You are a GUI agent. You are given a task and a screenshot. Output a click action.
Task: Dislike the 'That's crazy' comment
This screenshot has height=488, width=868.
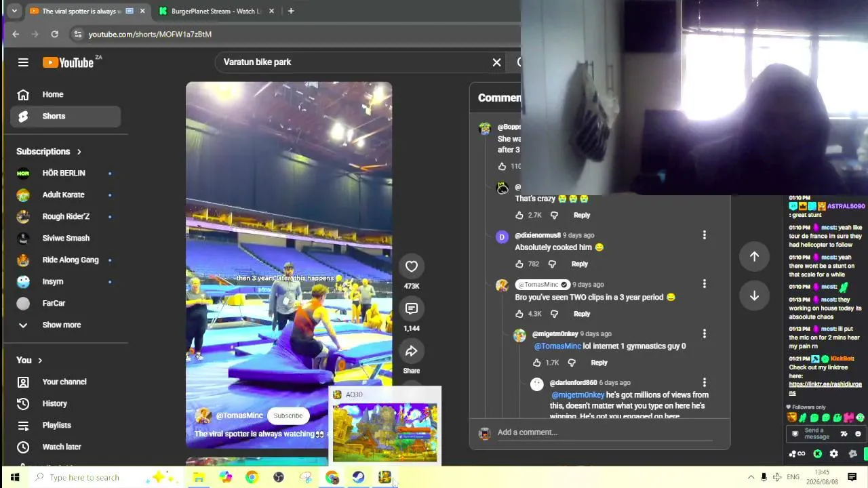point(554,215)
